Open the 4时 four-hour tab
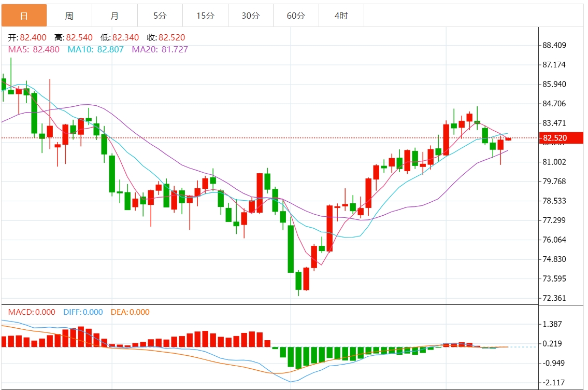 point(341,16)
